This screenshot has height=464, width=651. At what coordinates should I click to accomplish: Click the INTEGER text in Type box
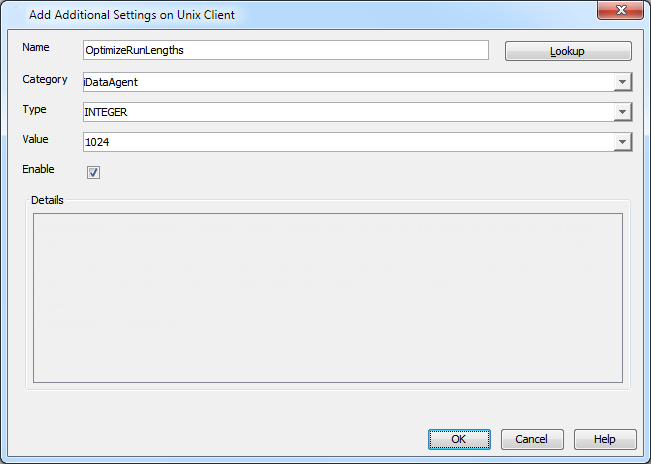pos(107,112)
